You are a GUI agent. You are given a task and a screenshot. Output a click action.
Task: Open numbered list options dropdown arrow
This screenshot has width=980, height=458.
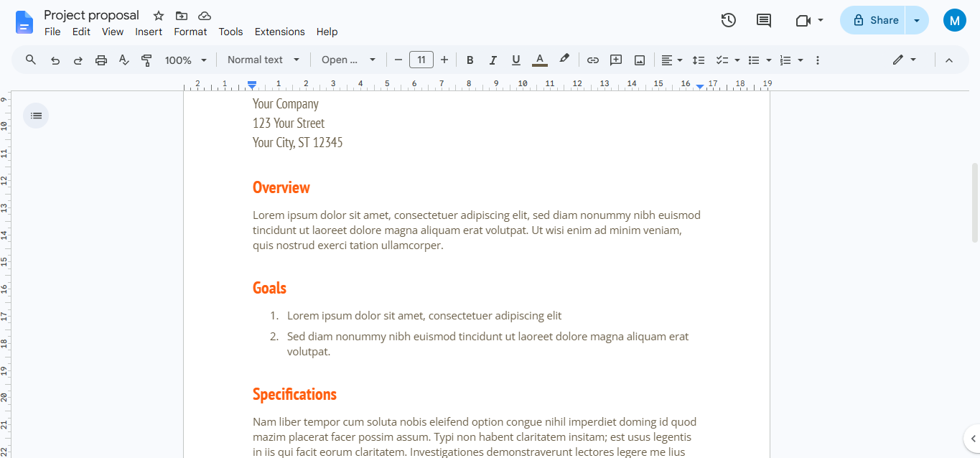click(x=801, y=60)
